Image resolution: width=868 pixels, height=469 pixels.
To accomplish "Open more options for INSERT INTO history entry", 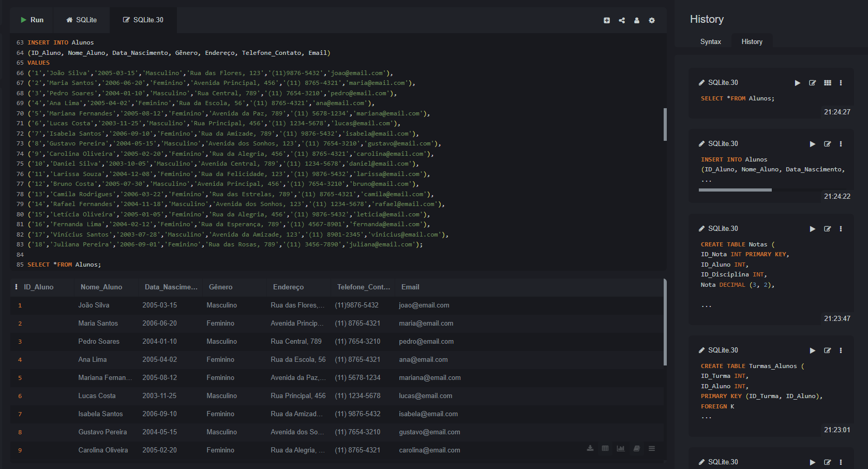I will (x=841, y=144).
